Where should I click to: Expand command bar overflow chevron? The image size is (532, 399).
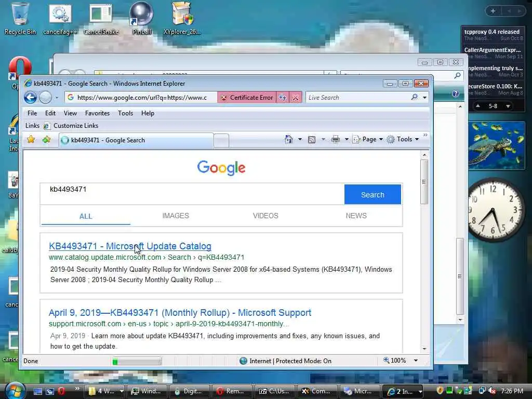tap(425, 135)
